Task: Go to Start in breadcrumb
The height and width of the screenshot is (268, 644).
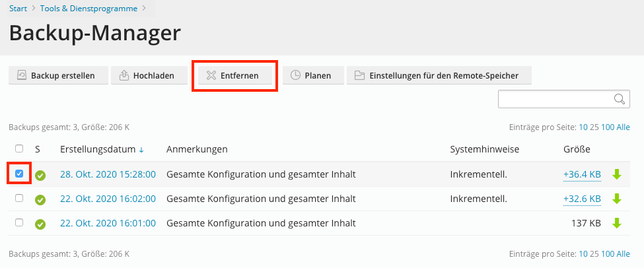Action: (18, 9)
